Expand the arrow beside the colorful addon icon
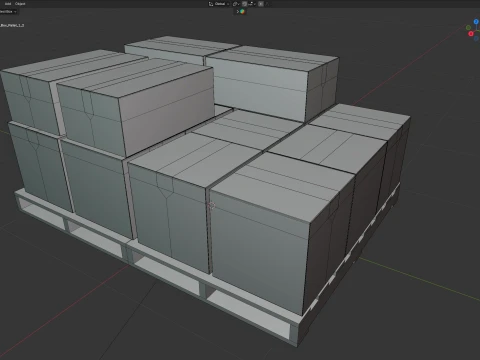 tap(238, 11)
